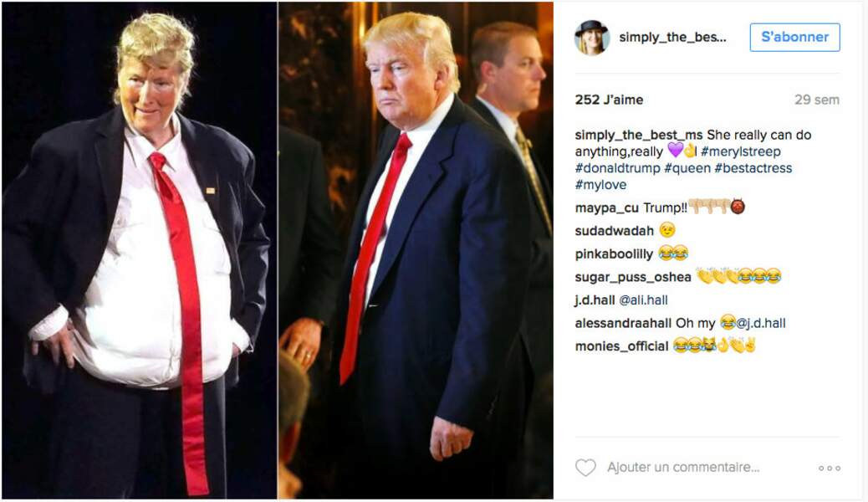Open the @j.d.hall mention link
The image size is (868, 502).
[x=761, y=323]
